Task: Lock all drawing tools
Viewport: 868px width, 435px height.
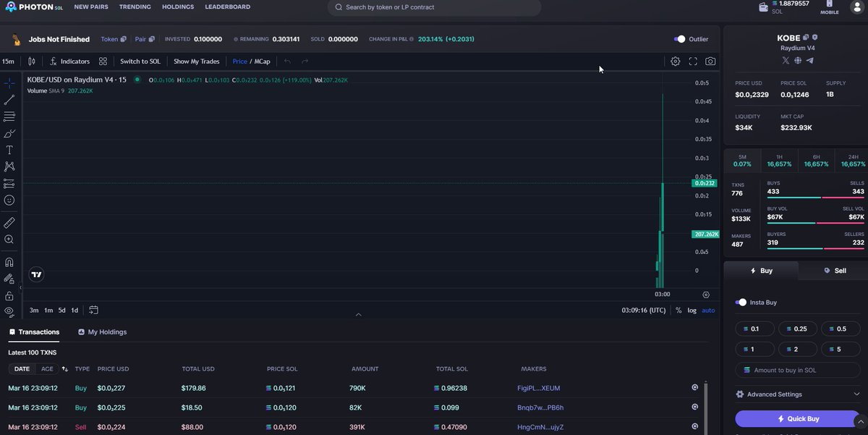Action: [x=9, y=295]
